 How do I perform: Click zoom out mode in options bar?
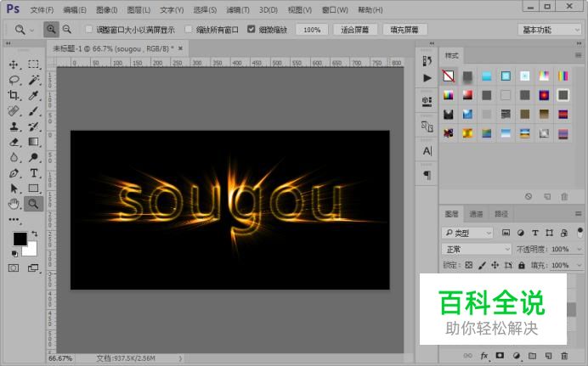[67, 29]
